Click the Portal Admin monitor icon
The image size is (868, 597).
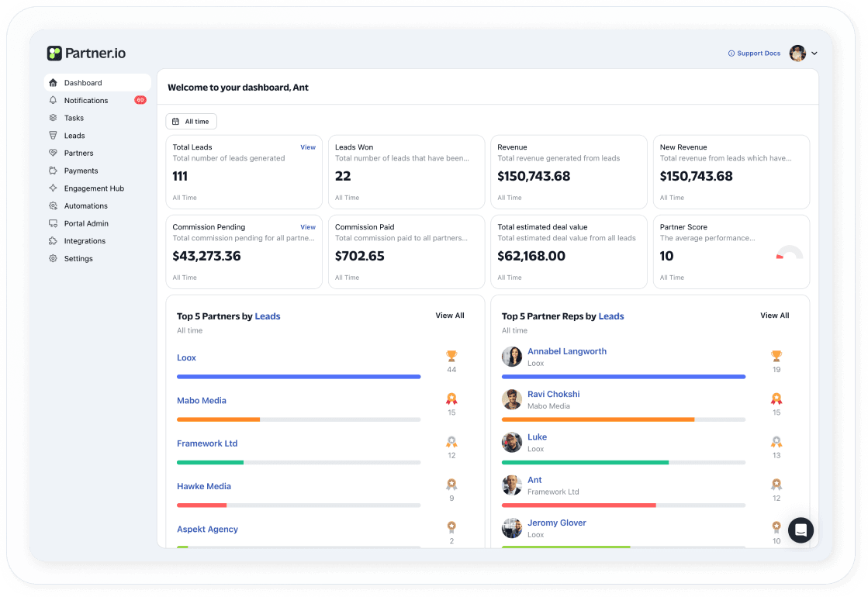[x=54, y=223]
